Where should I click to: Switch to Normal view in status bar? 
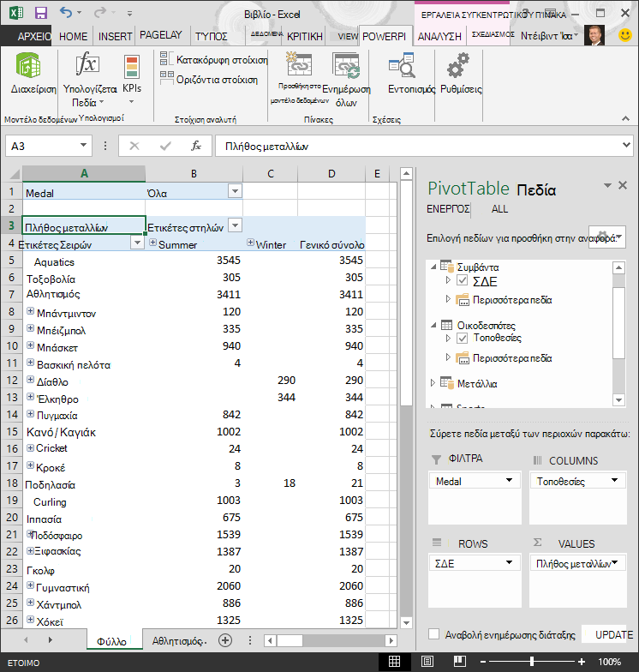[x=394, y=662]
